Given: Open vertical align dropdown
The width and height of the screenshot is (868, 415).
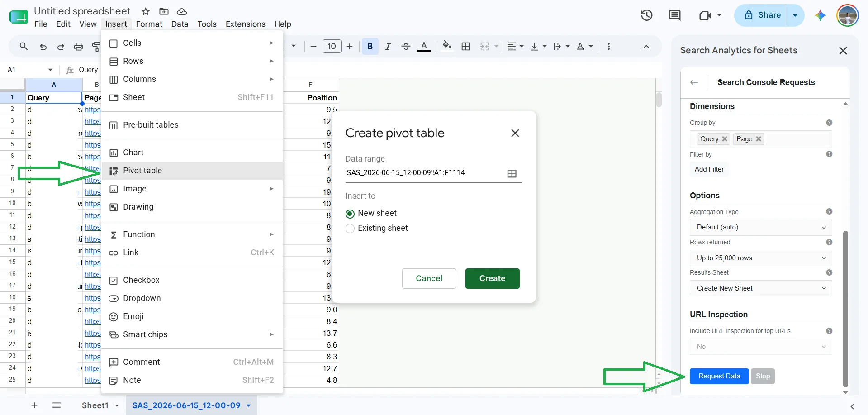Looking at the screenshot, I should tap(538, 46).
